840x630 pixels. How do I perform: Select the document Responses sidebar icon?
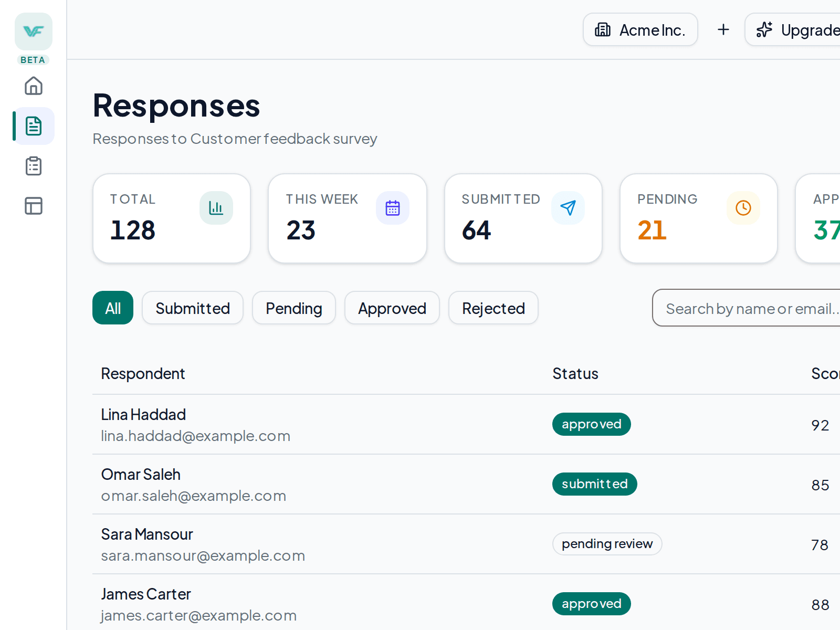pyautogui.click(x=34, y=126)
